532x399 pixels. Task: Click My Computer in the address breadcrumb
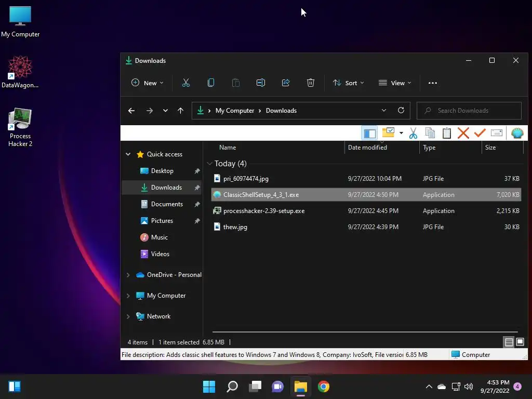click(234, 111)
